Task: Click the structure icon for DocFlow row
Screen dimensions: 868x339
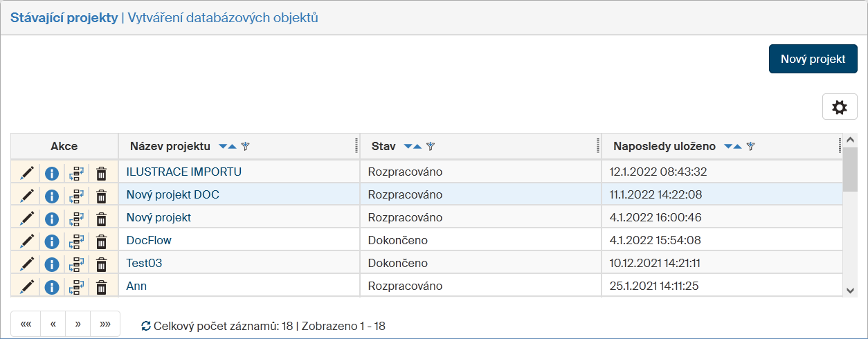Action: (x=76, y=241)
